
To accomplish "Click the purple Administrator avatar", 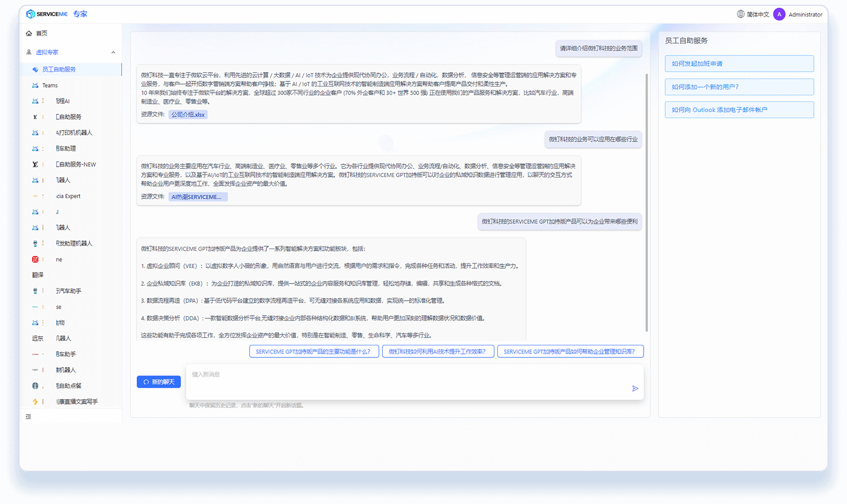I will 779,14.
